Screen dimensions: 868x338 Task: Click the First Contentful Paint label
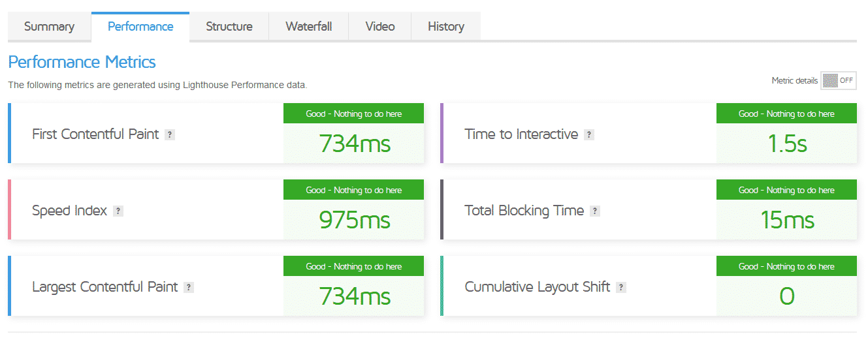tap(95, 134)
